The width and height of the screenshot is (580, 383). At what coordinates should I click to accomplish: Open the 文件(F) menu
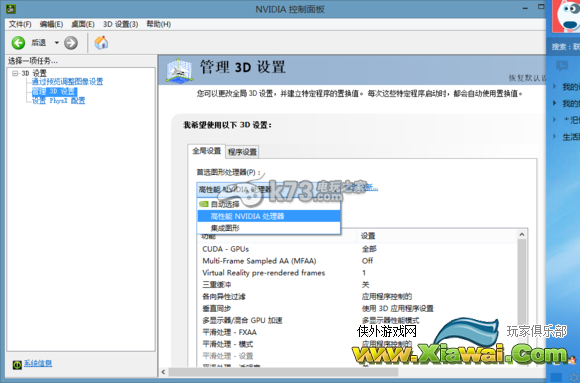pos(20,24)
